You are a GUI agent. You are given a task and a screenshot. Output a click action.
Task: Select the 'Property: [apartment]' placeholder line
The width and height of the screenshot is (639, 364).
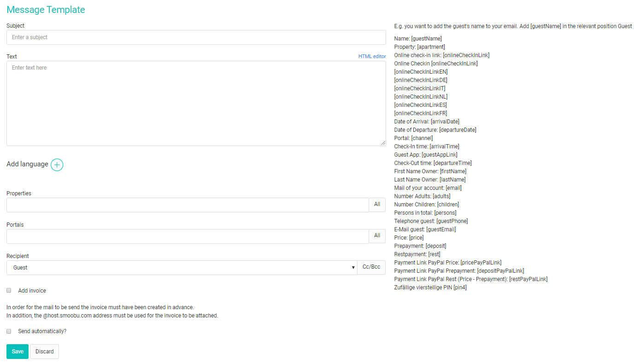tap(420, 47)
